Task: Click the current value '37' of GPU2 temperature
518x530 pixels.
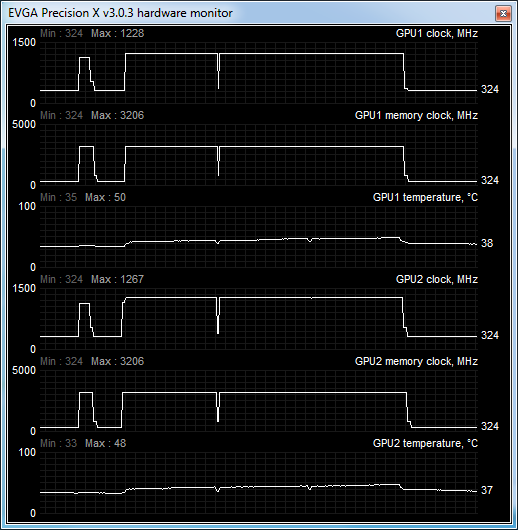Action: click(487, 490)
